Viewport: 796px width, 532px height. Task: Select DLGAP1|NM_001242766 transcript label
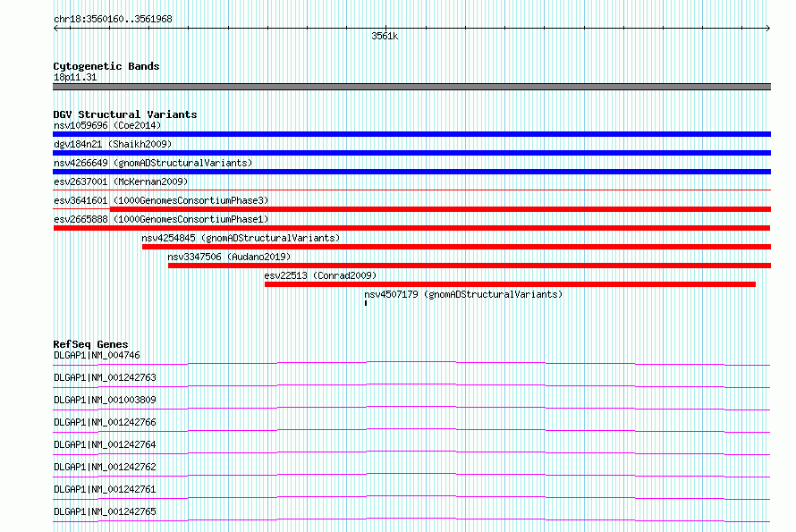(x=105, y=422)
